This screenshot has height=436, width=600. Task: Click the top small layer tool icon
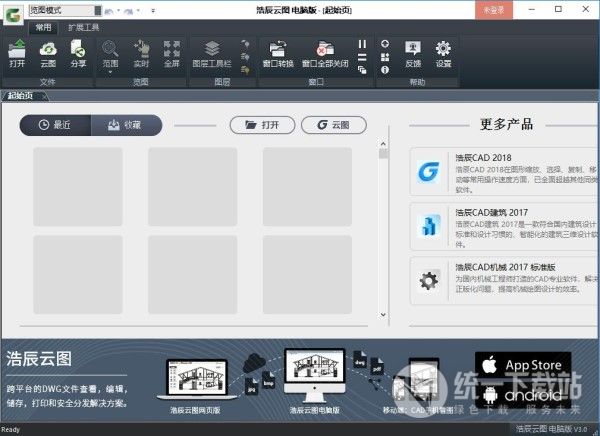point(245,44)
